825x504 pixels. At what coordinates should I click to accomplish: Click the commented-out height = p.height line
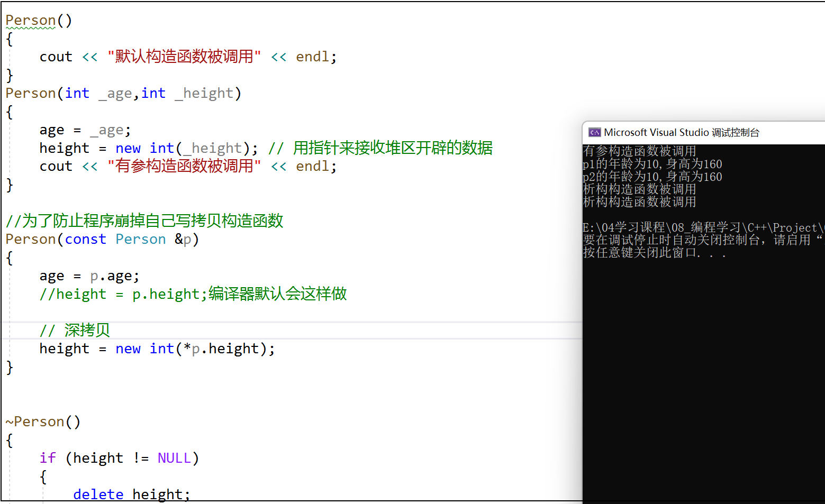click(x=193, y=294)
